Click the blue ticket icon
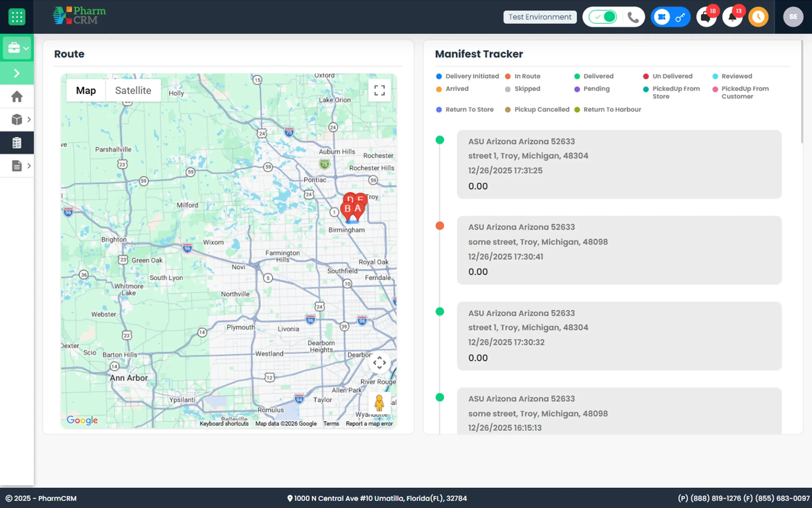Image resolution: width=812 pixels, height=508 pixels. click(662, 17)
